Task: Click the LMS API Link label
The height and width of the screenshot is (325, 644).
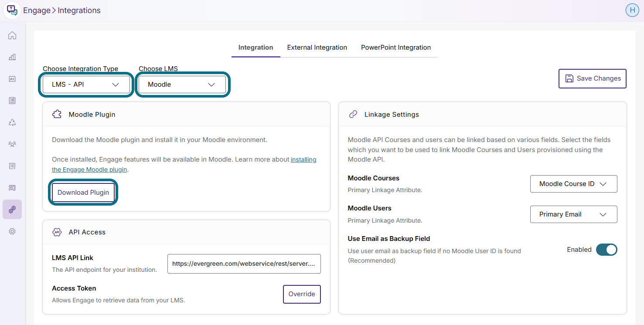Action: (73, 258)
